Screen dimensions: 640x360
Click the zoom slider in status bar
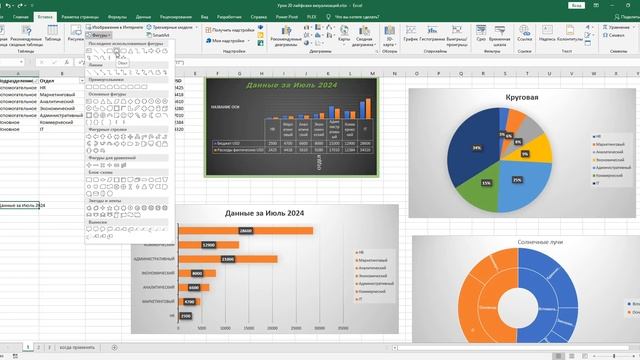point(614,356)
